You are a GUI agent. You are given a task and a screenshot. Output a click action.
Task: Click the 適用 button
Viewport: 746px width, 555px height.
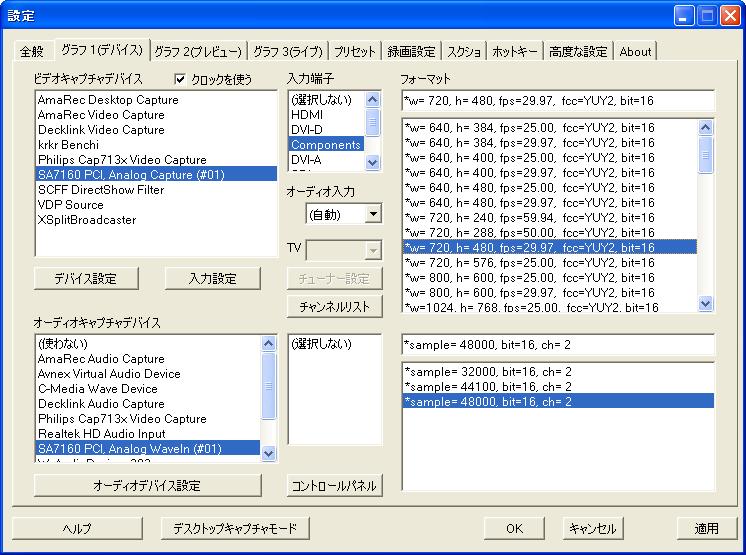pyautogui.click(x=707, y=528)
